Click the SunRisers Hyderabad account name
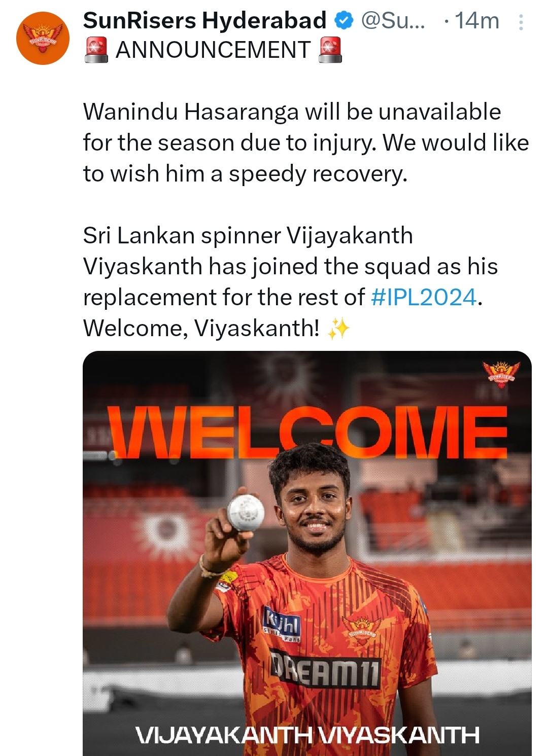Viewport: 548px width, 756px height. tap(204, 21)
